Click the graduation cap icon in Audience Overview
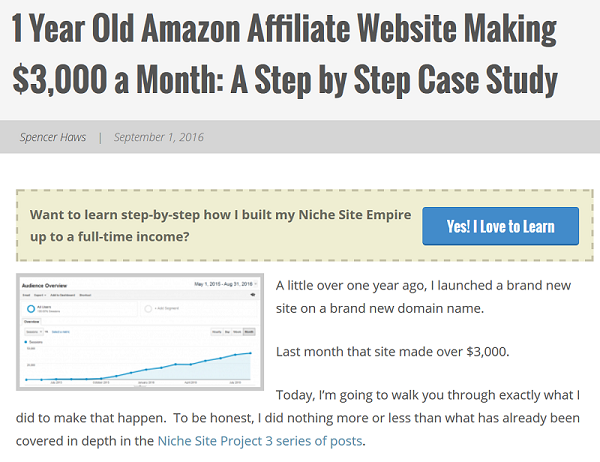 click(x=253, y=295)
